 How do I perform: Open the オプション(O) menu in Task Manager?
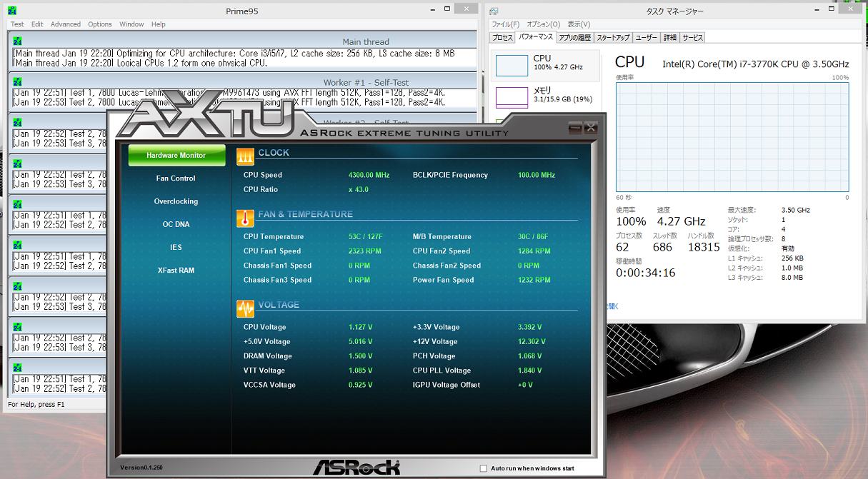tap(544, 24)
